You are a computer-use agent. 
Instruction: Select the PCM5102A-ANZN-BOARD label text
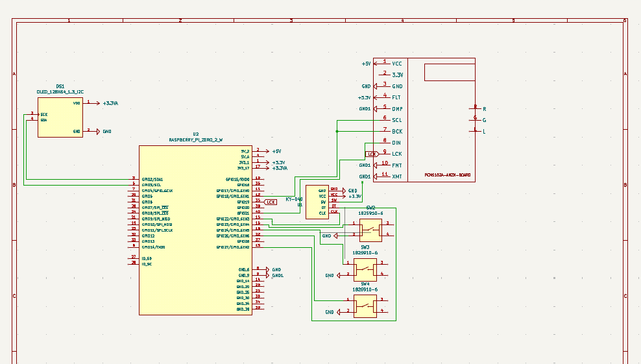(x=448, y=175)
